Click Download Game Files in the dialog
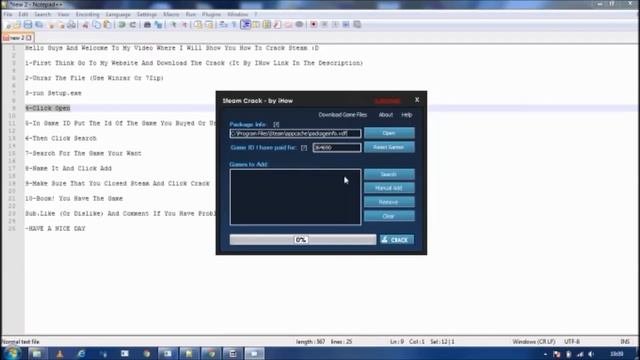This screenshot has width=640, height=360. click(342, 115)
